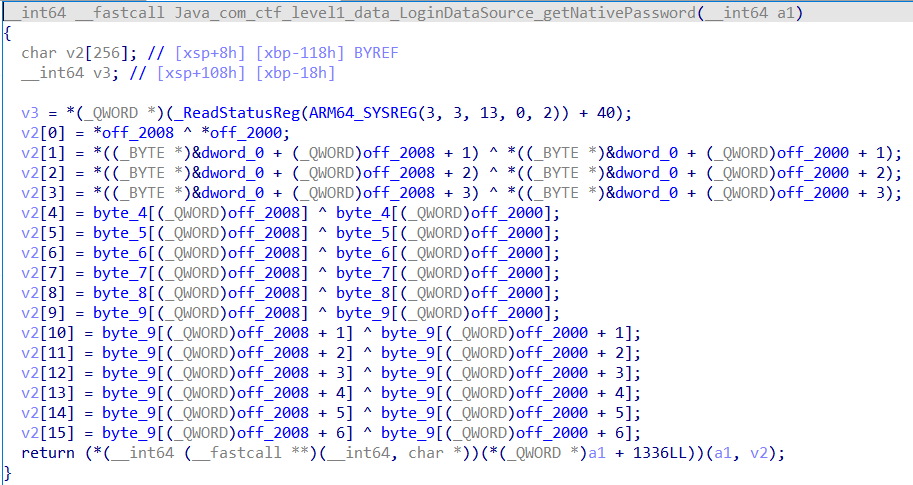913x485 pixels.
Task: Click the ARM64_SYSREG macro text
Action: (x=322, y=112)
